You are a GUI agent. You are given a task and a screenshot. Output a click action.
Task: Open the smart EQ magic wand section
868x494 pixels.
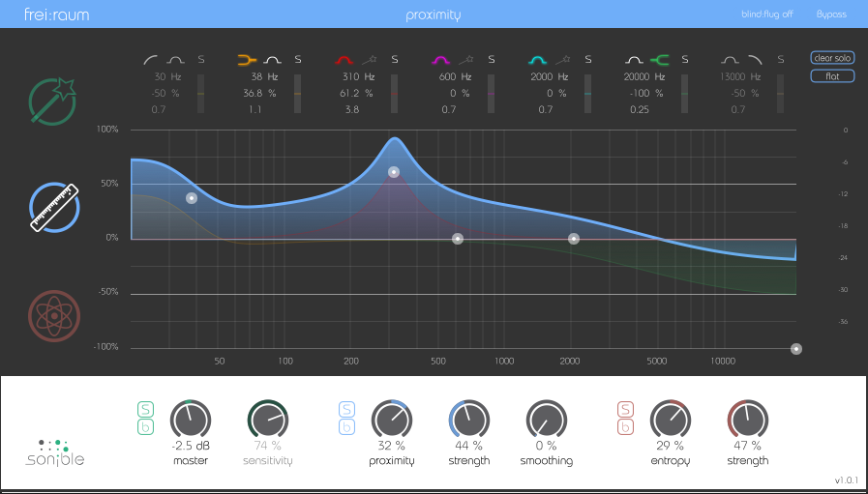[x=52, y=101]
